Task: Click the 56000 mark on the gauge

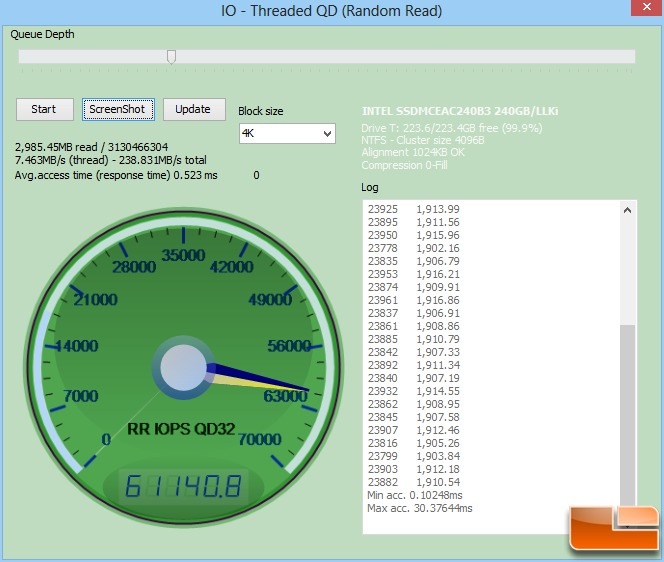Action: [x=289, y=346]
